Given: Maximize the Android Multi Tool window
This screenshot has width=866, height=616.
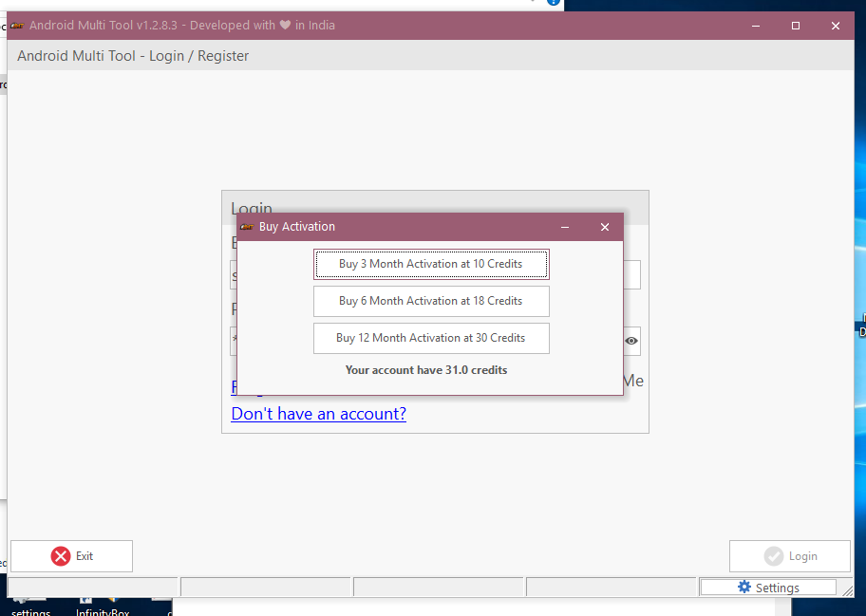Looking at the screenshot, I should tap(796, 26).
